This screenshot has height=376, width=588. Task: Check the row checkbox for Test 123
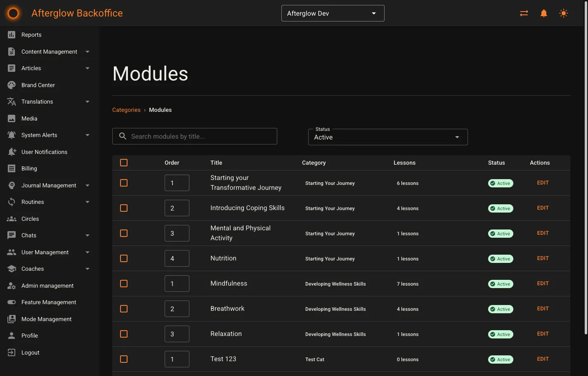coord(123,359)
